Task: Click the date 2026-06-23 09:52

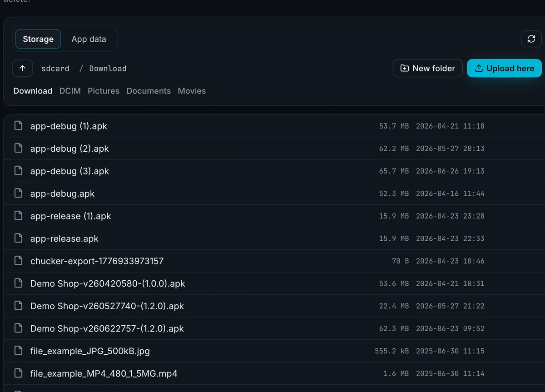Action: pos(450,328)
